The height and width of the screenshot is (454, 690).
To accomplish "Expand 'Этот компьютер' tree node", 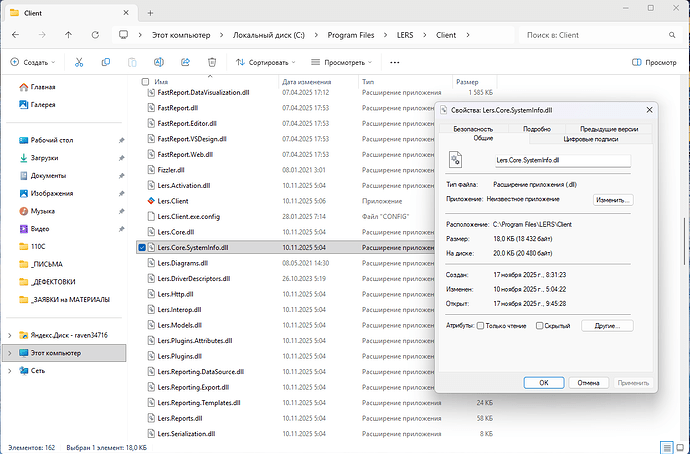I will [x=10, y=353].
